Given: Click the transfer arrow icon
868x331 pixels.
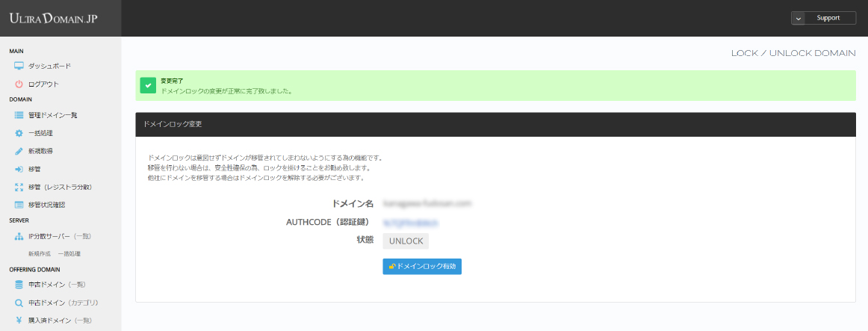Looking at the screenshot, I should tap(19, 169).
